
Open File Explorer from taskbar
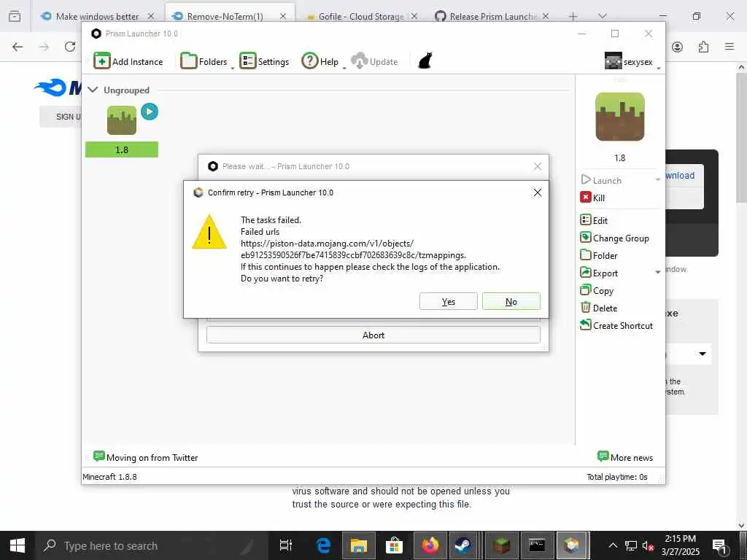[x=359, y=545]
